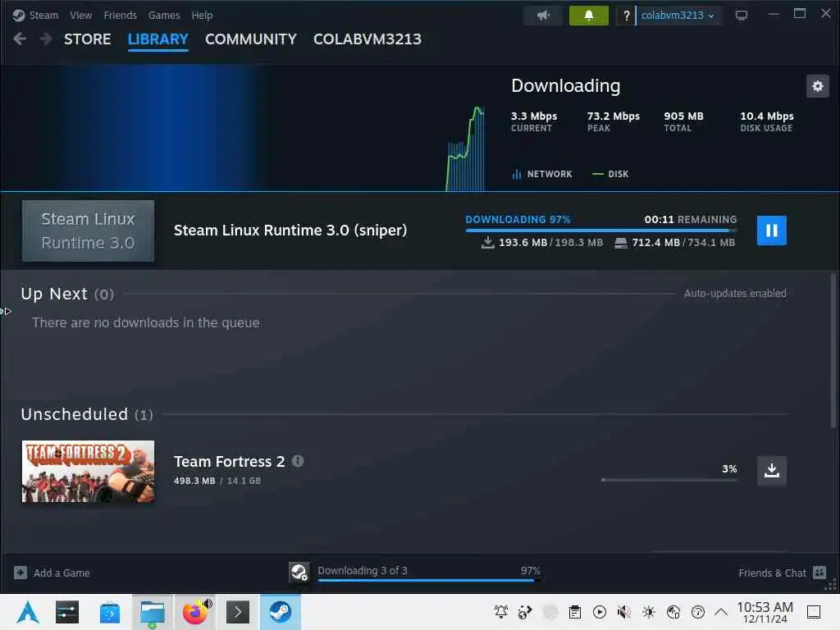Toggle NETWORK graph legend
The height and width of the screenshot is (630, 840).
(542, 174)
